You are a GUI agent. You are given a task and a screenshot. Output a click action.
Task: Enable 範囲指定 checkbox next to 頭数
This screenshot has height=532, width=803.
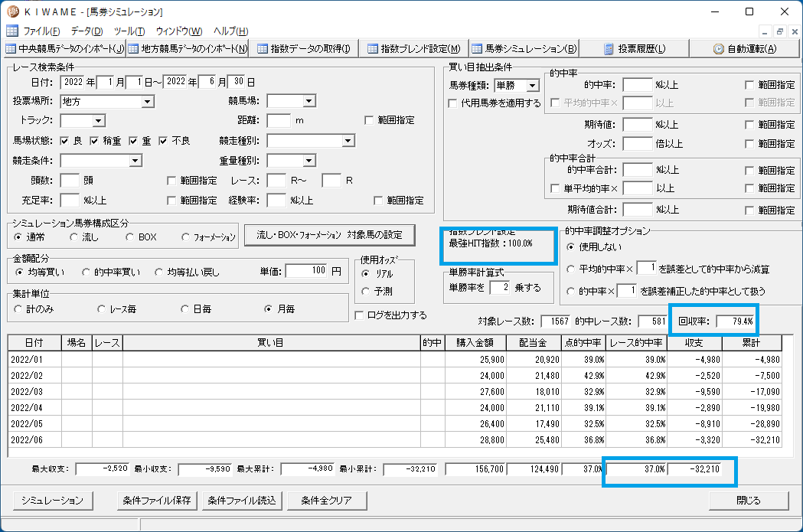coord(171,181)
